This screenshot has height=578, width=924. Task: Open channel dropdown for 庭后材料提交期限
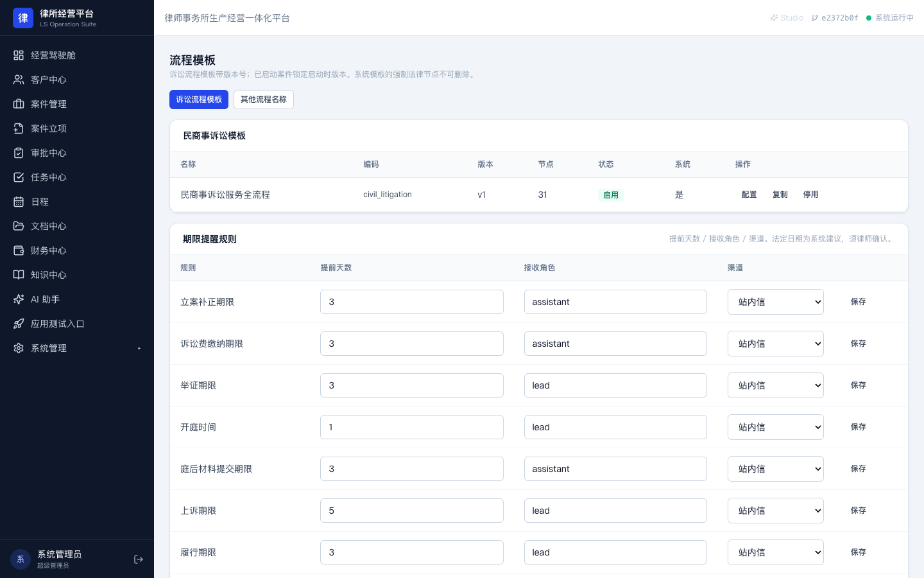(775, 469)
